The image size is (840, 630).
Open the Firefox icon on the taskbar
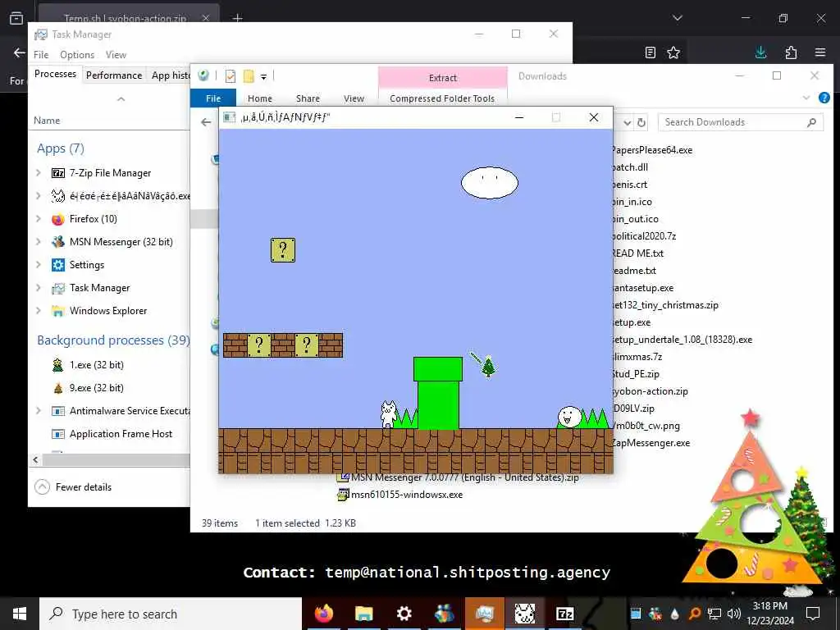(323, 614)
